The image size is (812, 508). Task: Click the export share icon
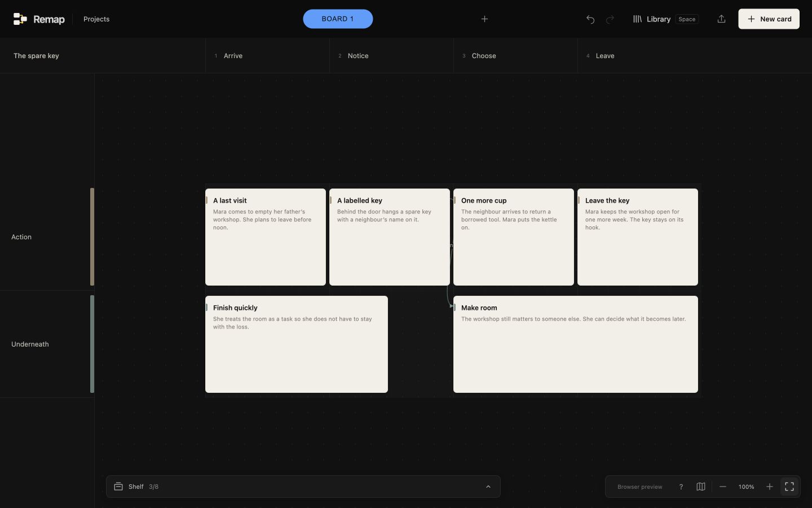coord(721,19)
